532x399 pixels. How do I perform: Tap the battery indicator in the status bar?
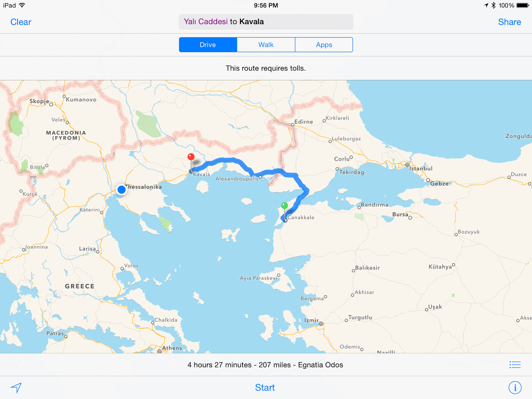pos(522,5)
